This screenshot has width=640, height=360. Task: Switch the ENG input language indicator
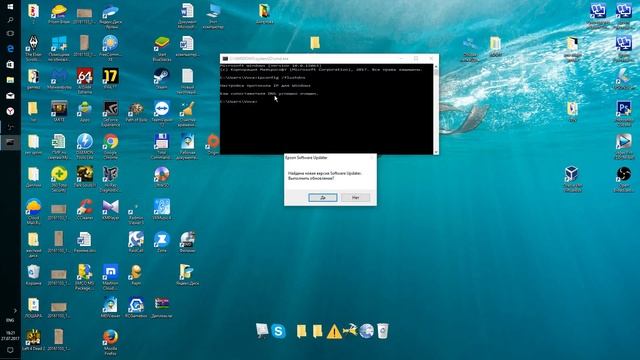[x=10, y=320]
